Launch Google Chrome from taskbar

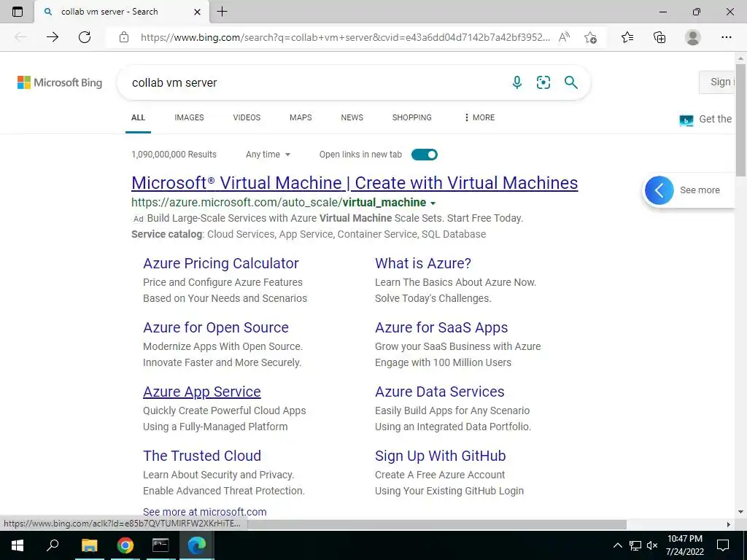(125, 545)
